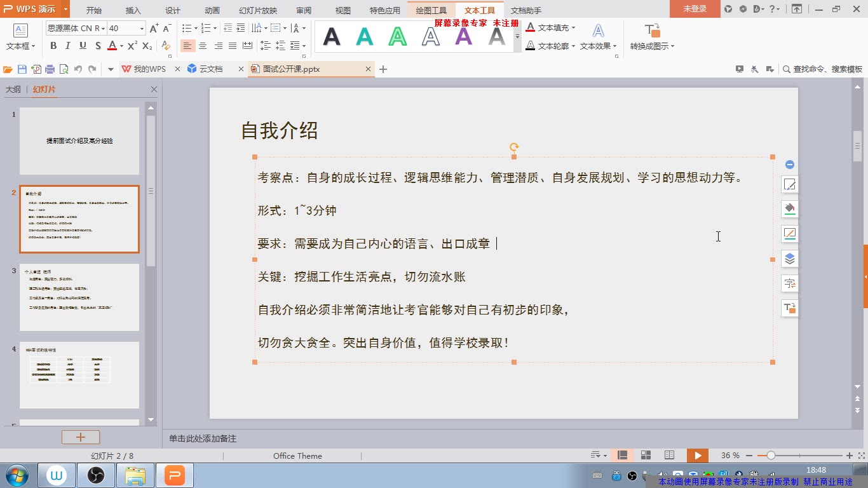Clear formatting with eraser icon

(x=165, y=46)
